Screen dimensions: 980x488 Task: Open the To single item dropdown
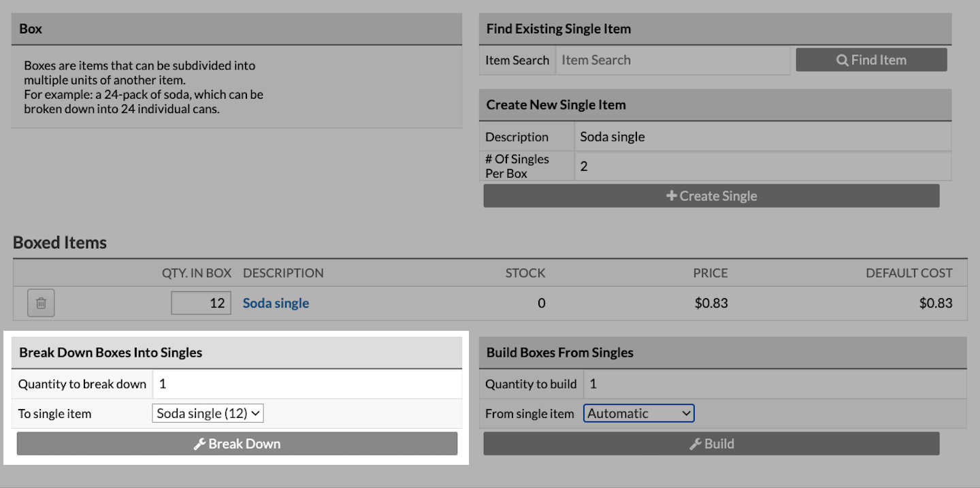point(208,413)
